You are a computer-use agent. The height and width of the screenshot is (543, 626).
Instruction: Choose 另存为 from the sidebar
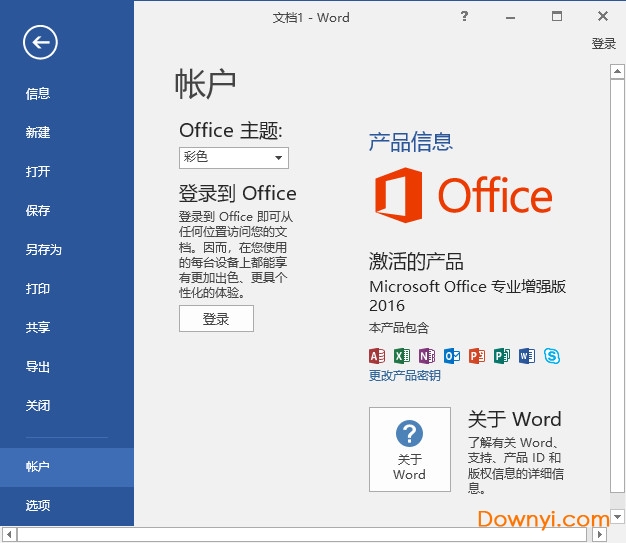point(44,250)
